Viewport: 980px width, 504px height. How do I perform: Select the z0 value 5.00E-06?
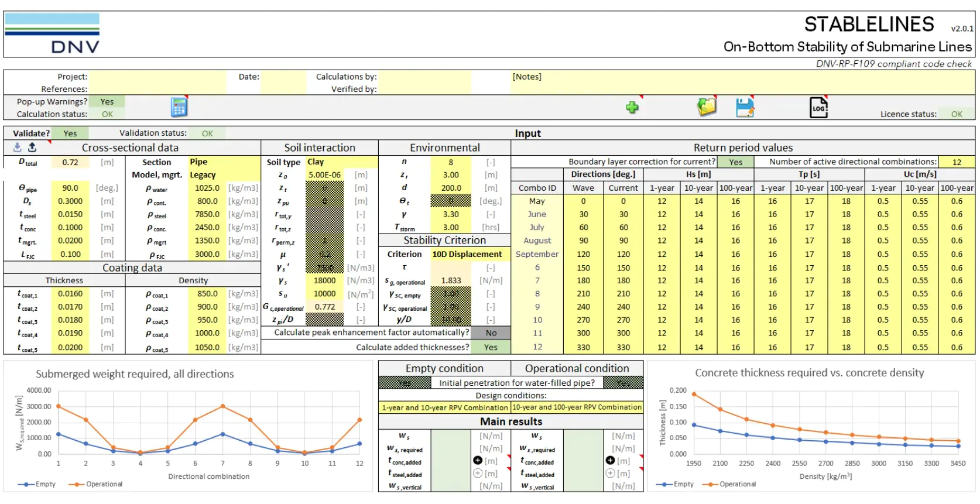324,175
